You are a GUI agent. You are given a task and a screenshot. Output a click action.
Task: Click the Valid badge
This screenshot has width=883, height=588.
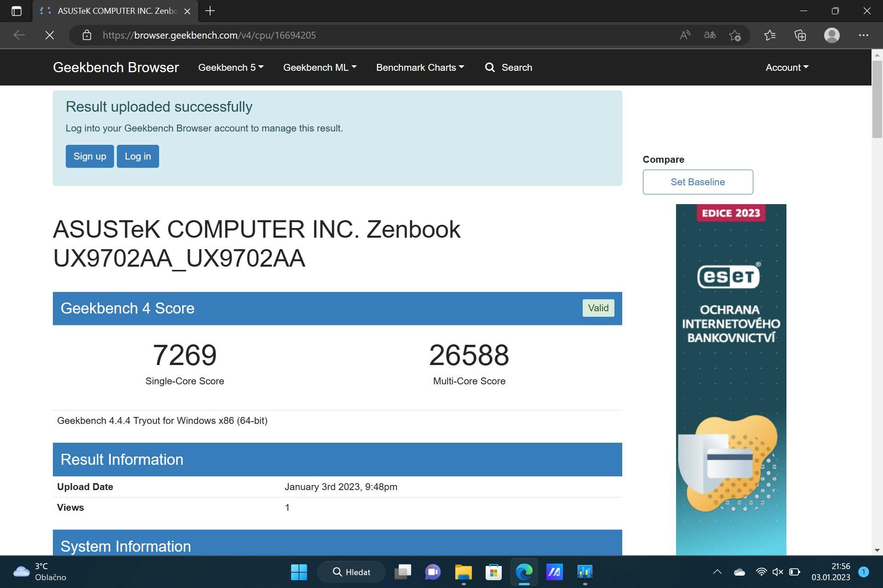(598, 308)
